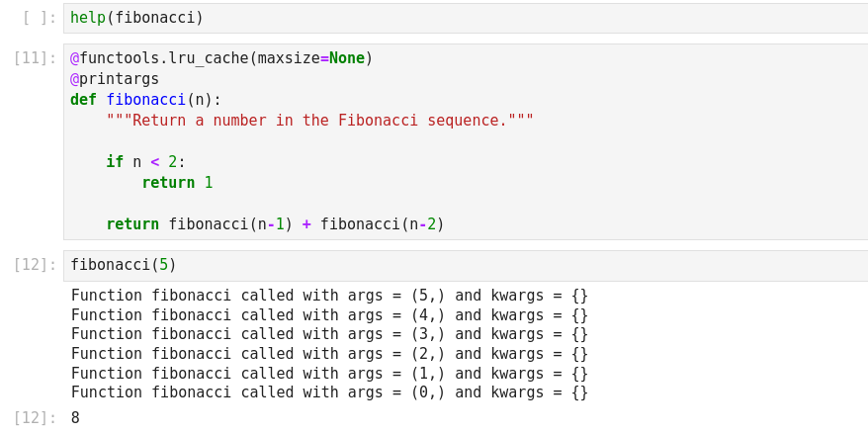Click into the help(fibonacci) code cell
Viewport: 868px width, 434px height.
click(395, 18)
